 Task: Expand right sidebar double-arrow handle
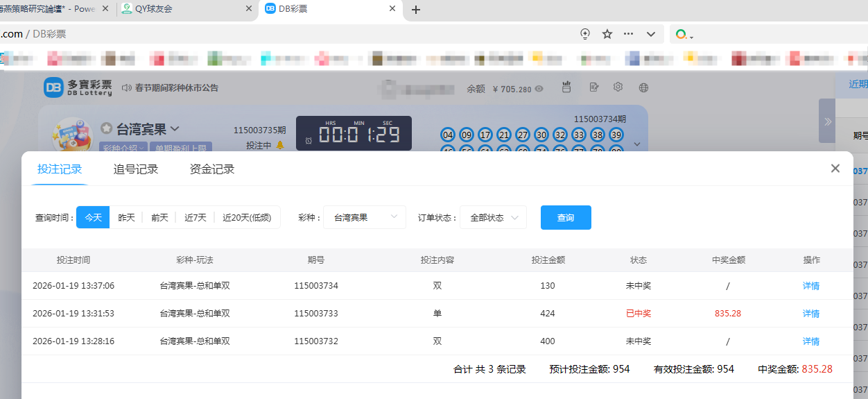(827, 121)
